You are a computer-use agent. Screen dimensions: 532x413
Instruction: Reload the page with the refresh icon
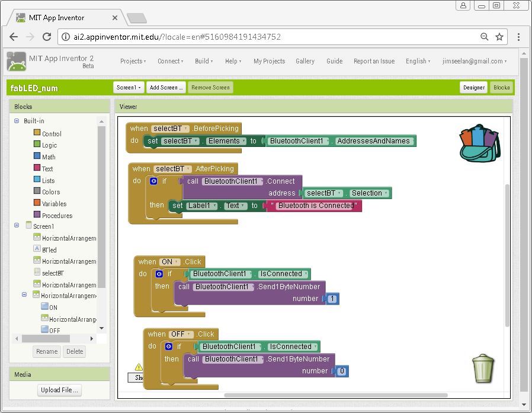coord(47,37)
